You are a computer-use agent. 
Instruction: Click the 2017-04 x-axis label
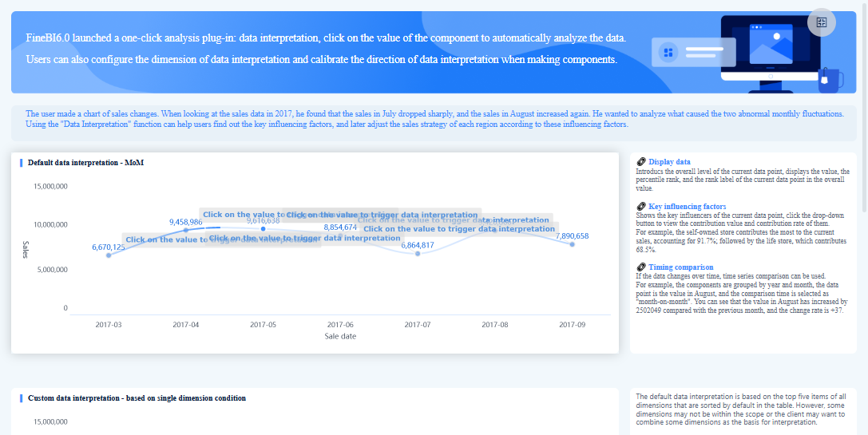pyautogui.click(x=186, y=324)
